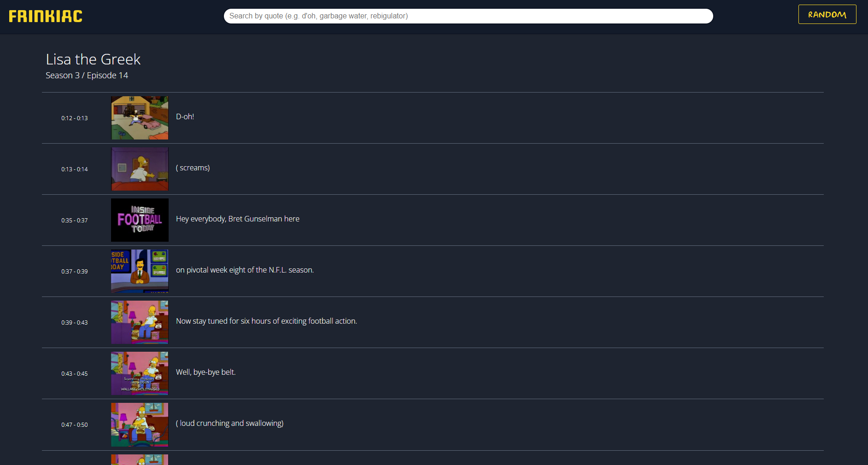This screenshot has height=465, width=868.
Task: Select the caption "( screams)"
Action: point(193,168)
